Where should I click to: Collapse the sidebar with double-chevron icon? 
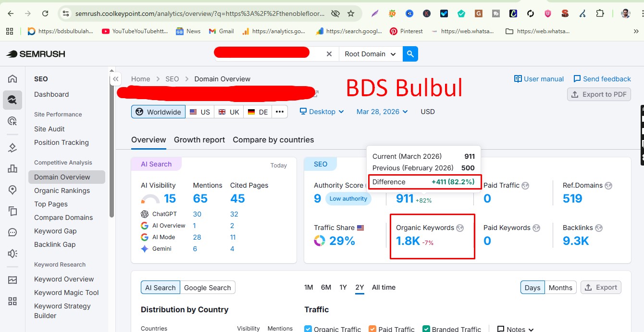click(x=115, y=79)
